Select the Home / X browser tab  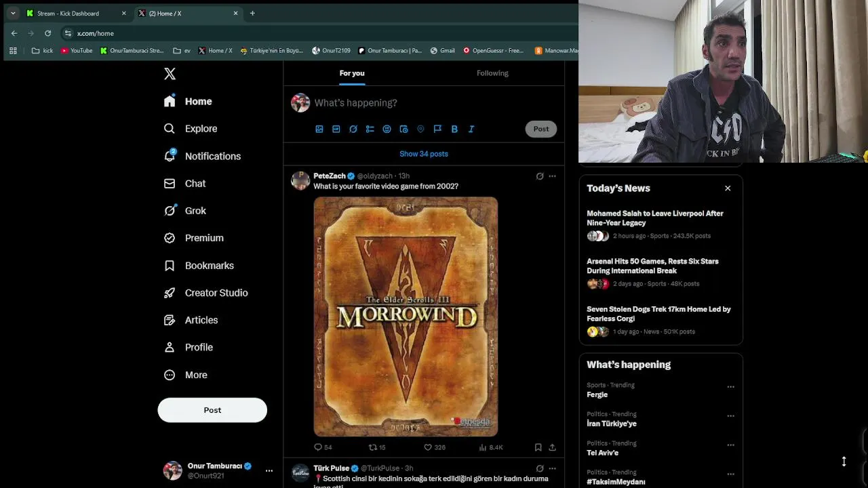click(x=188, y=13)
